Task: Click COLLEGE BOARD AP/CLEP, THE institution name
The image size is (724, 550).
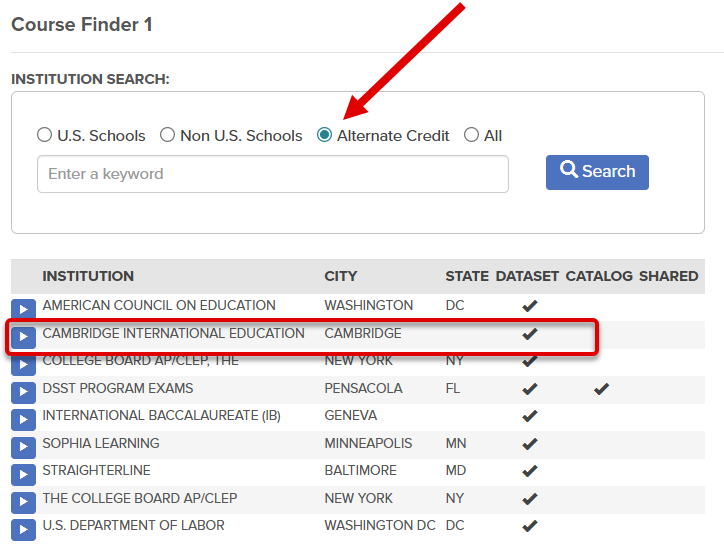Action: click(141, 360)
